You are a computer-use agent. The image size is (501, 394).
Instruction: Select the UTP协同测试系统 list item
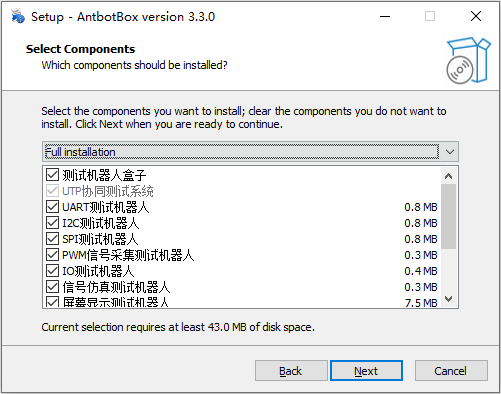[108, 191]
